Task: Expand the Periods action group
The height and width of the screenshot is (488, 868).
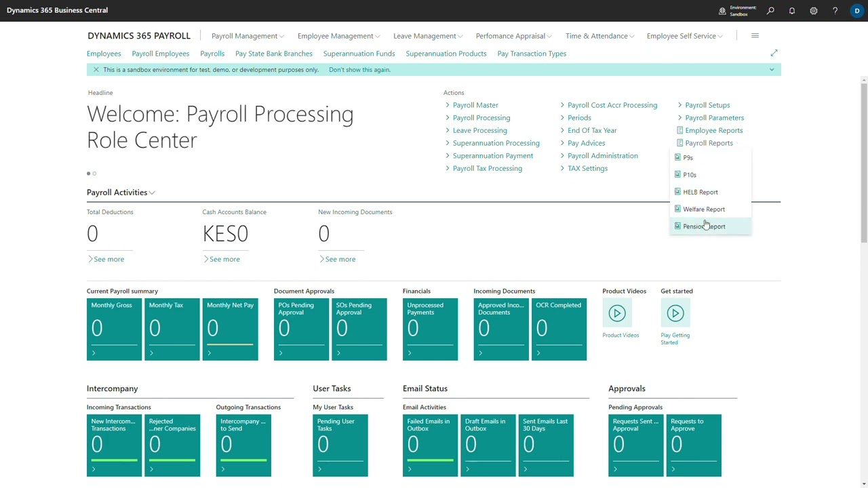Action: coord(576,118)
